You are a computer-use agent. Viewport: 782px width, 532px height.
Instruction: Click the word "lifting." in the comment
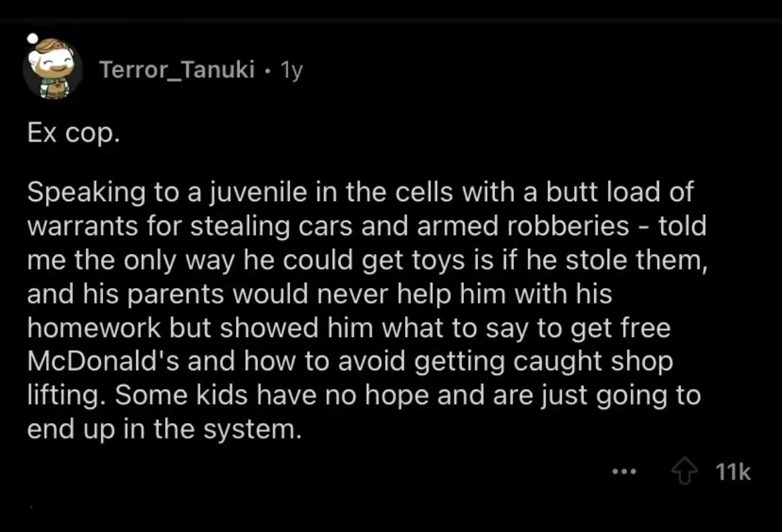coord(66,396)
